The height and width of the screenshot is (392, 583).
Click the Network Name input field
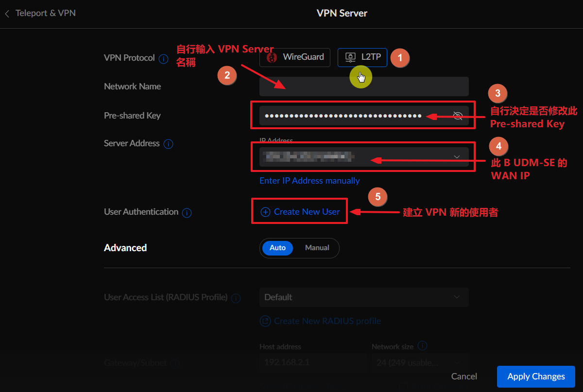tap(364, 86)
